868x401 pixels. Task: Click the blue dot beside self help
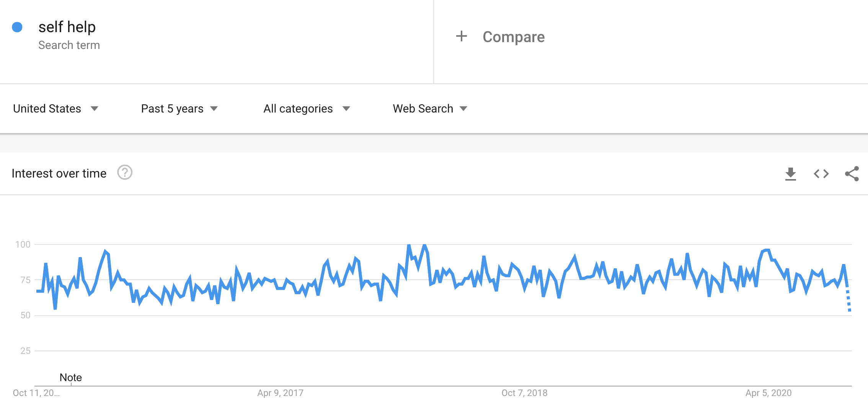(17, 27)
